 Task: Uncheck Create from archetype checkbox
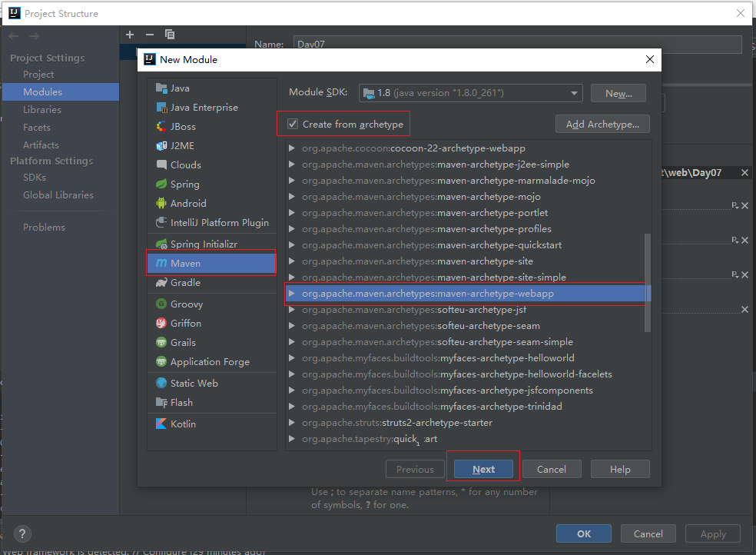[x=293, y=124]
